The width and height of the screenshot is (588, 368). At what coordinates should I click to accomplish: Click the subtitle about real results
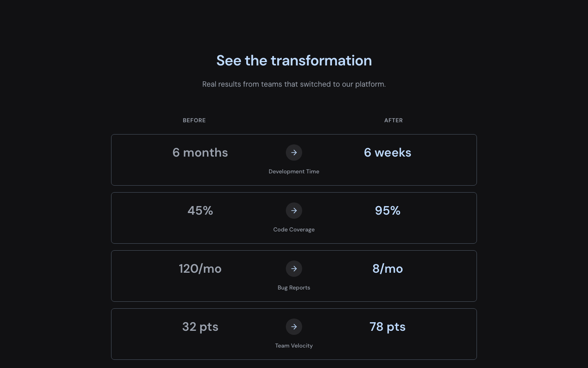[x=294, y=84]
